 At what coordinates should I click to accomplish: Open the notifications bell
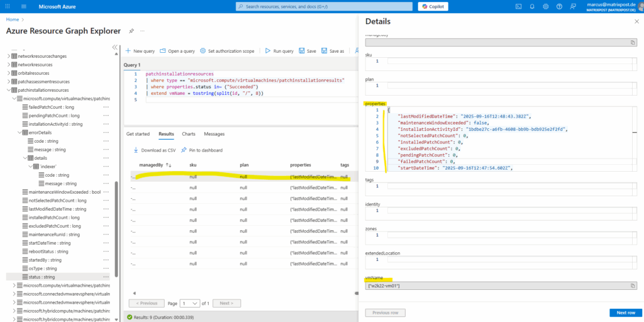(532, 6)
